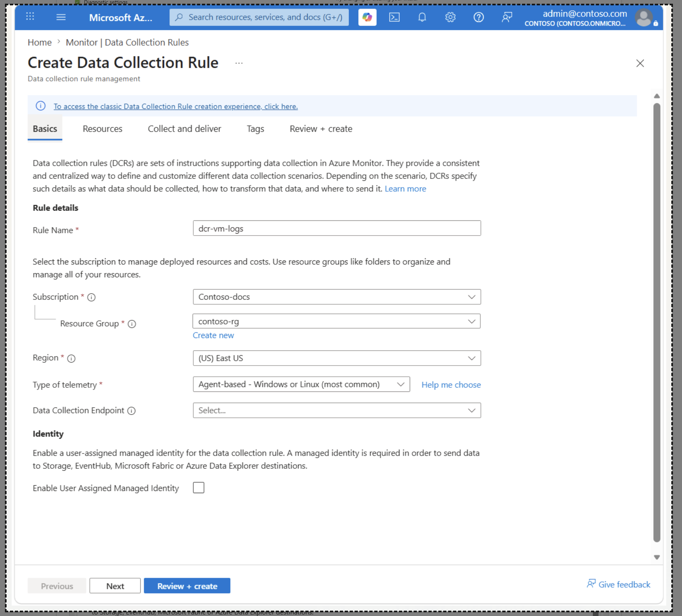The width and height of the screenshot is (682, 616).
Task: Click the Next button
Action: click(115, 586)
